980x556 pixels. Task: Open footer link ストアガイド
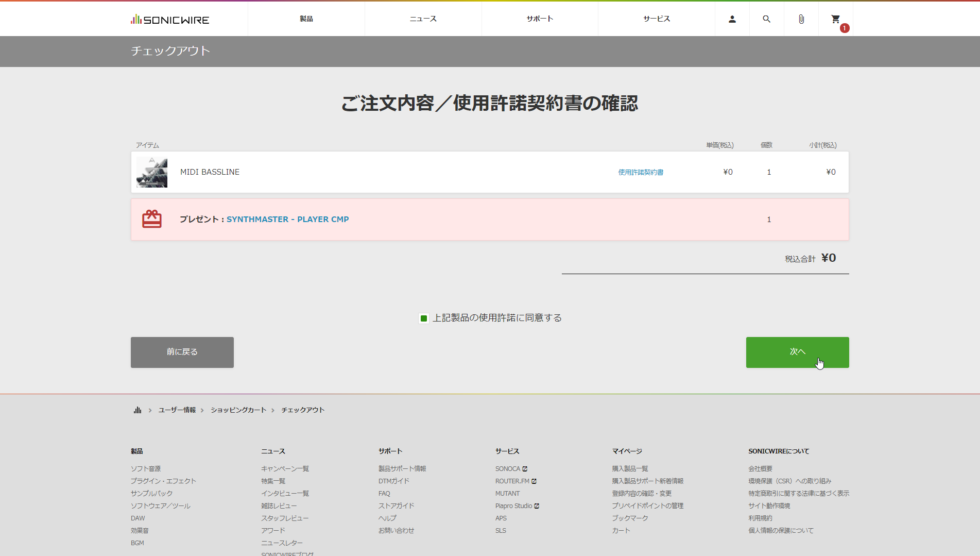click(397, 506)
